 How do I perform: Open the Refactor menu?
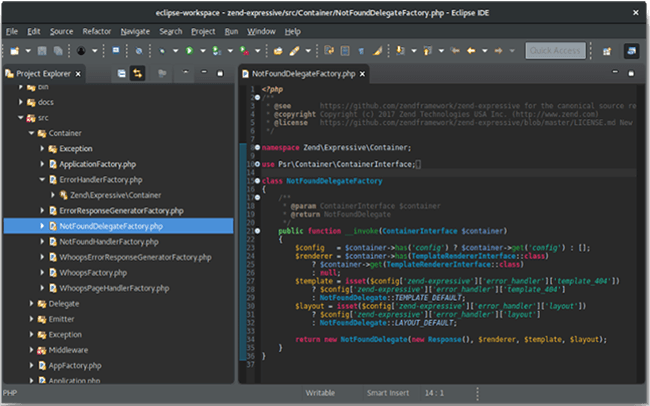(x=96, y=31)
